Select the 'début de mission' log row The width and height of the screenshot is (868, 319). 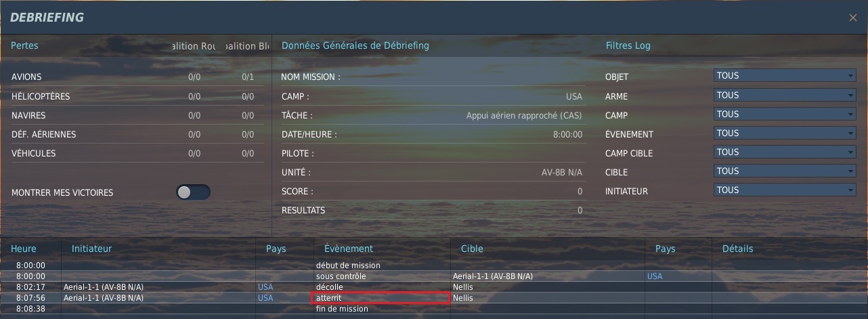pos(348,265)
